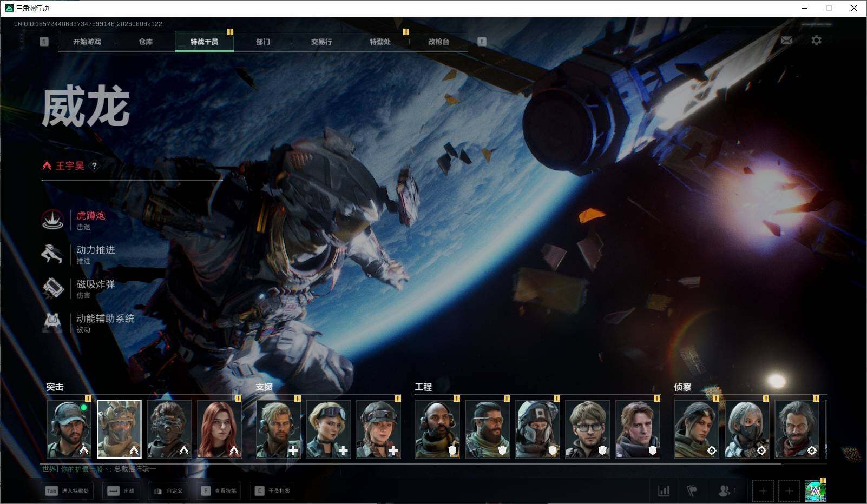Select the bald engineer operator with headset
The image size is (867, 504).
click(x=437, y=429)
